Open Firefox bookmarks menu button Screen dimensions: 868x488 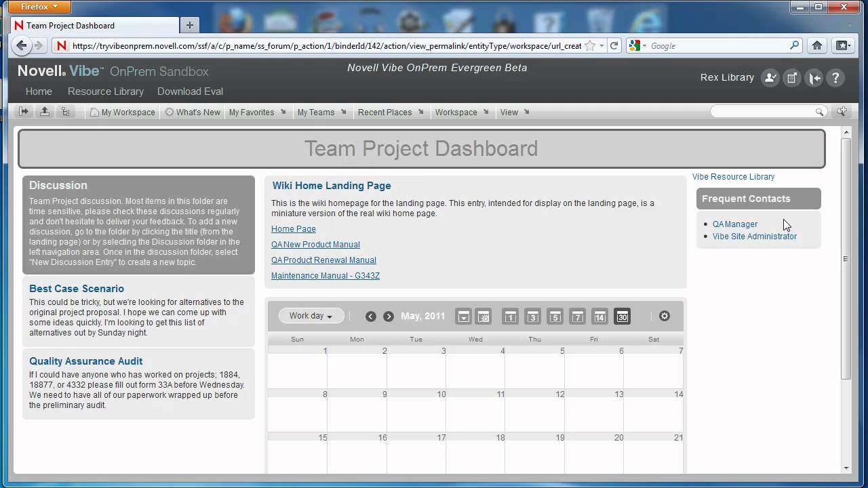[842, 45]
